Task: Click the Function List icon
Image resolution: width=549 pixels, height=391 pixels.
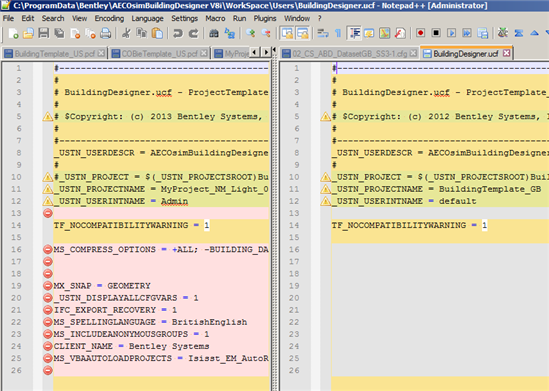Action: pos(400,33)
